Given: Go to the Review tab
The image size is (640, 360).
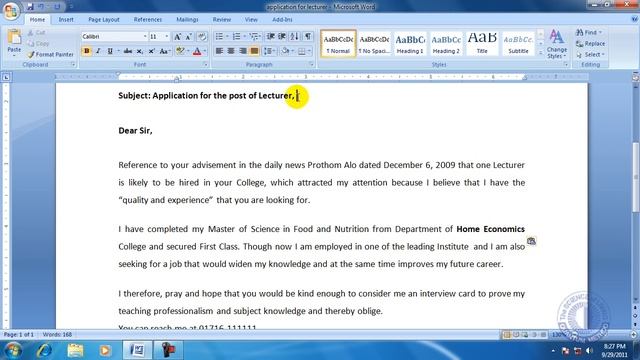Looking at the screenshot, I should [x=222, y=20].
